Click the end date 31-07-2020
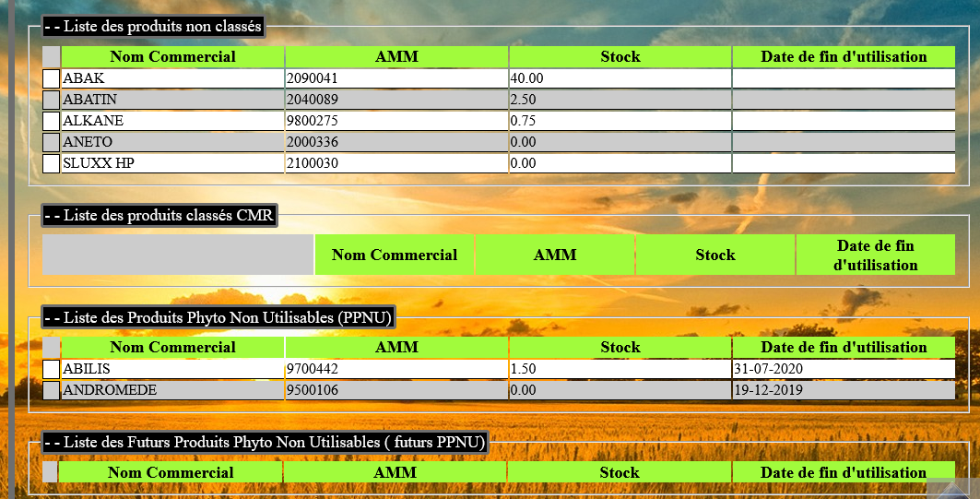980x499 pixels. click(769, 369)
